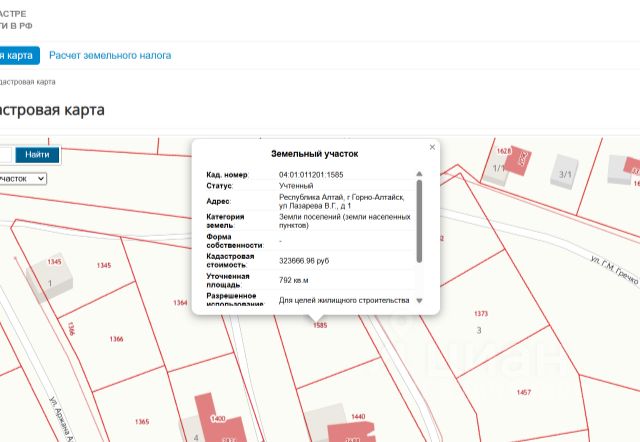This screenshot has height=442, width=640.
Task: Select parcel 1364 on the map
Action: [180, 303]
